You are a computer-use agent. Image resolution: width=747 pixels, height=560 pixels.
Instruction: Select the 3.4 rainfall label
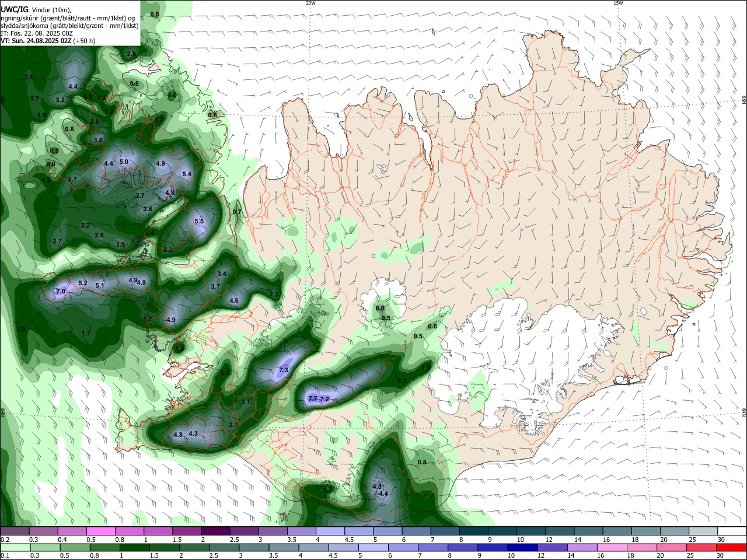(222, 274)
